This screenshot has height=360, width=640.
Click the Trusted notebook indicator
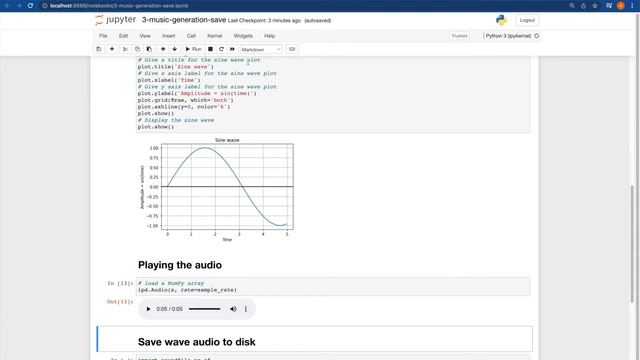coord(459,36)
